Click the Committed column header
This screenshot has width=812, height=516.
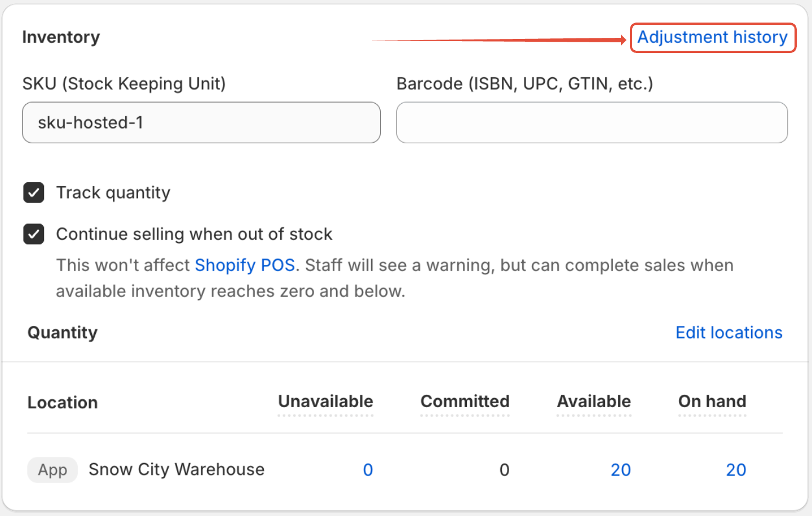(465, 402)
